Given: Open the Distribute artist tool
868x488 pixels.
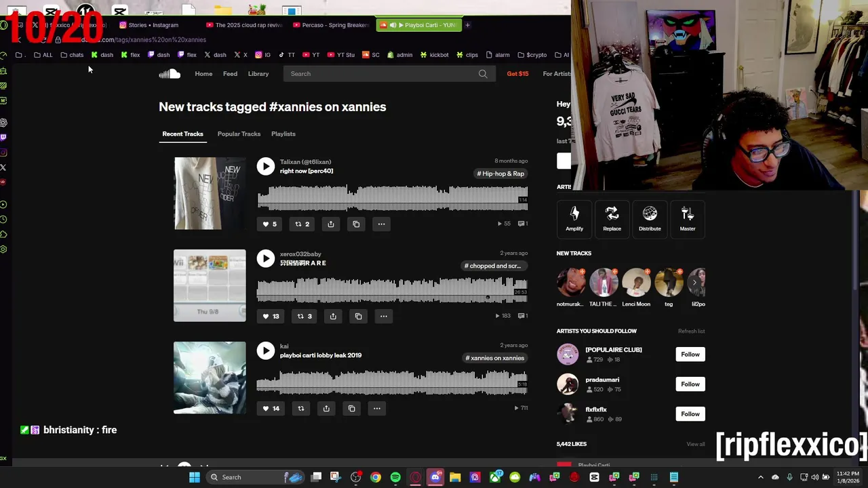Looking at the screenshot, I should coord(650,219).
